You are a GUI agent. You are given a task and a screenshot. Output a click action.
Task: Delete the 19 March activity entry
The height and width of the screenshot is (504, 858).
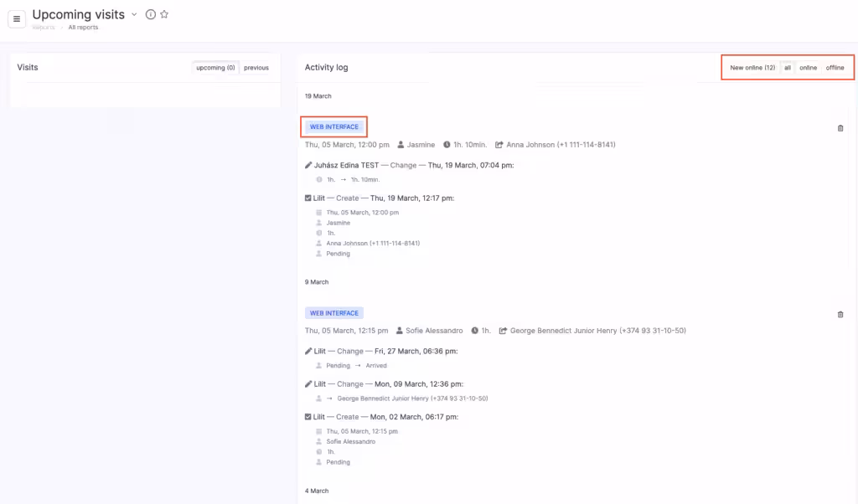coord(840,128)
